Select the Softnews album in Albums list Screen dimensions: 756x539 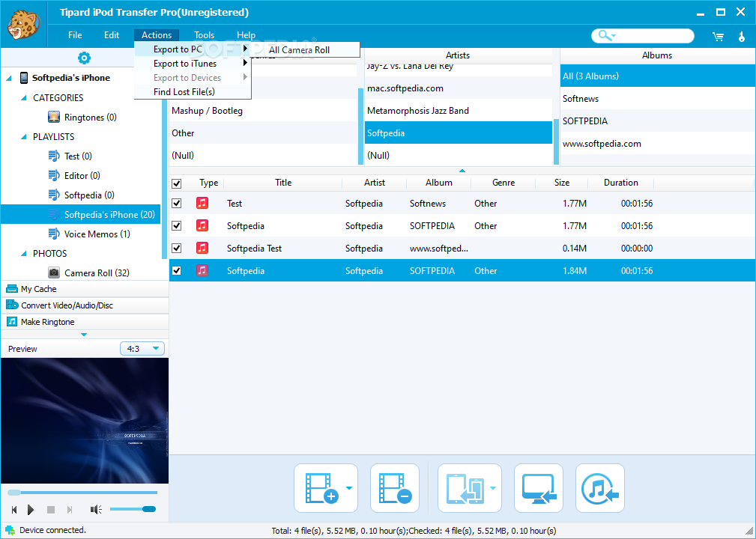coord(657,98)
